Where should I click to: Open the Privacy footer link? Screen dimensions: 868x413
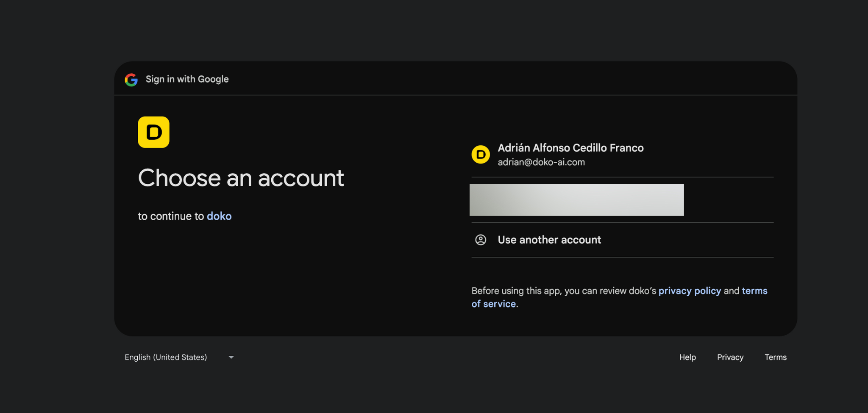[x=730, y=357]
